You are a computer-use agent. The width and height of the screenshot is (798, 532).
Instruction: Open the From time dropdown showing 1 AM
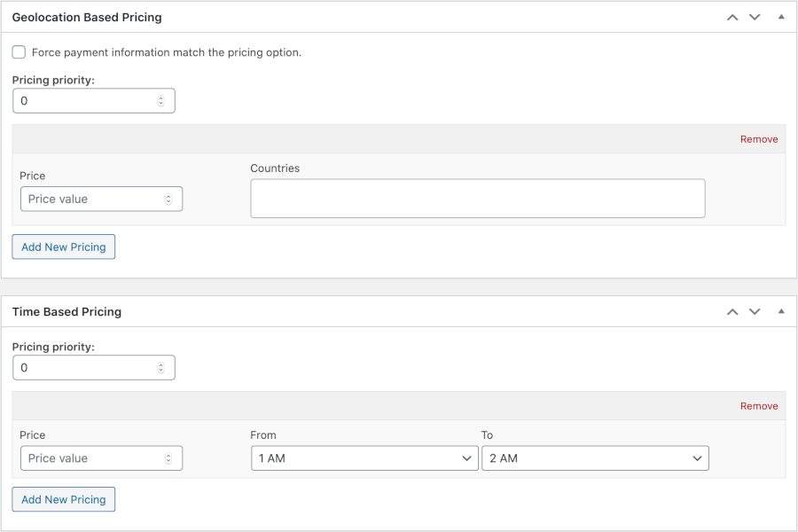click(364, 458)
